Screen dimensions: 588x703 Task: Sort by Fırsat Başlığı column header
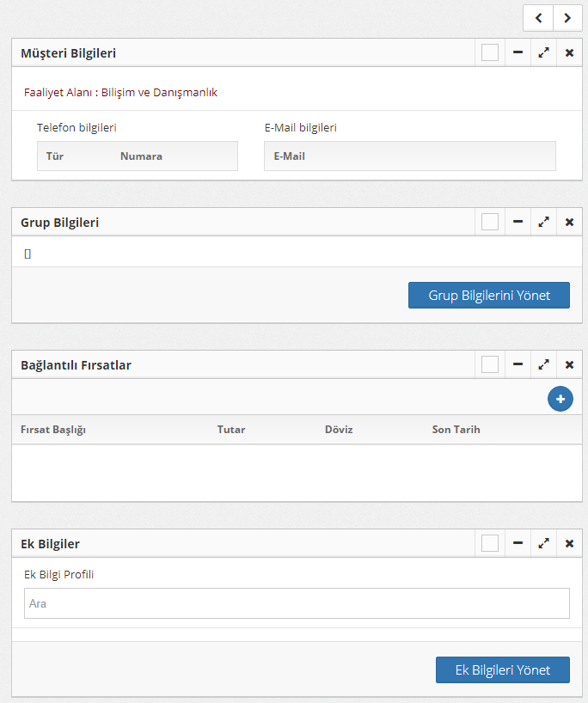53,430
